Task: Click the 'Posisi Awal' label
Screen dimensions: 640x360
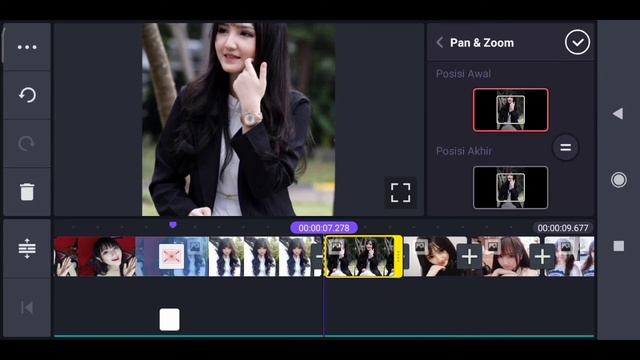Action: (x=463, y=74)
